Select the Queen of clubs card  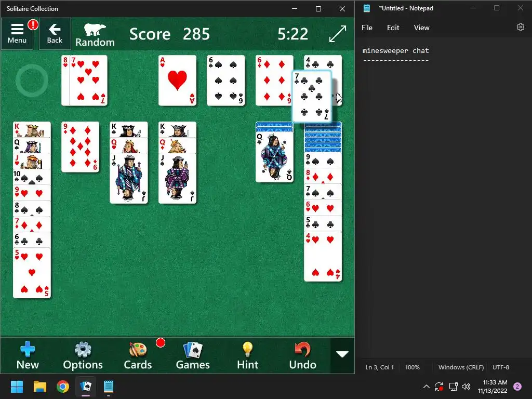[274, 157]
